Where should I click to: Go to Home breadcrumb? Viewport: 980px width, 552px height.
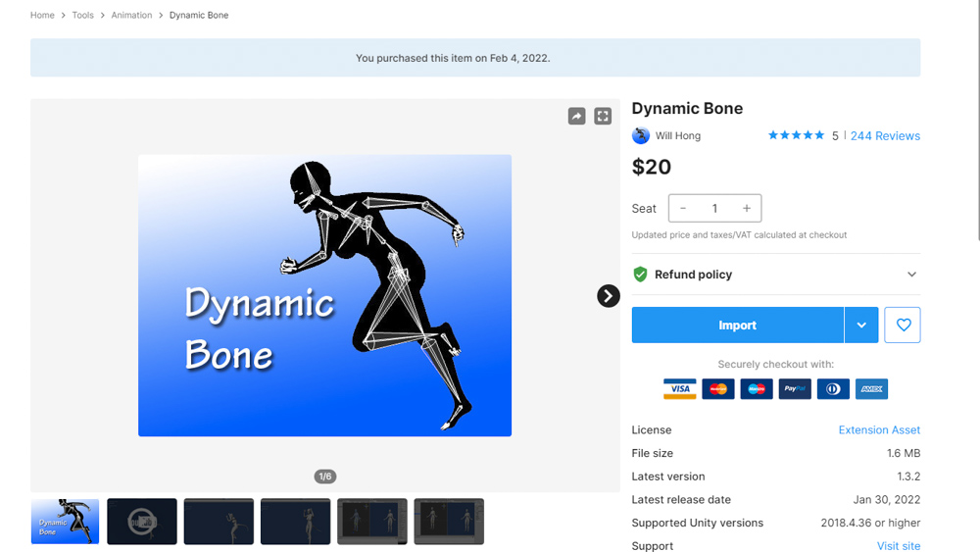point(42,15)
